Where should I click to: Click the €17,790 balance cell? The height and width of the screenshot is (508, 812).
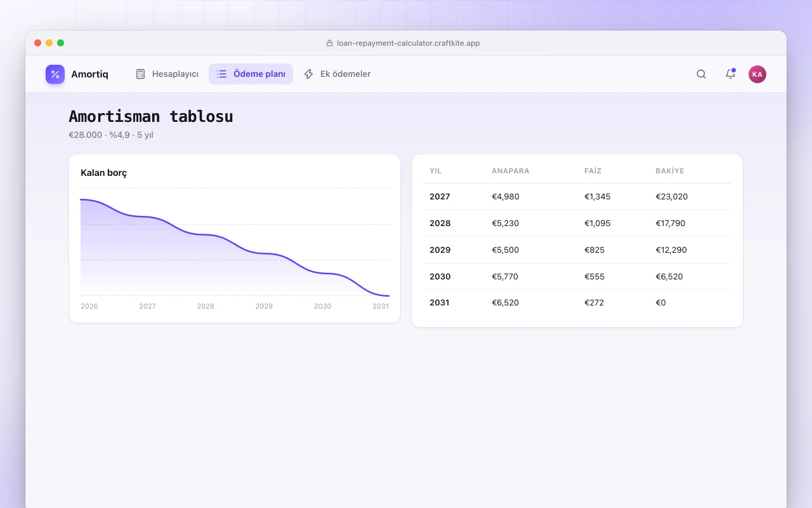(671, 224)
